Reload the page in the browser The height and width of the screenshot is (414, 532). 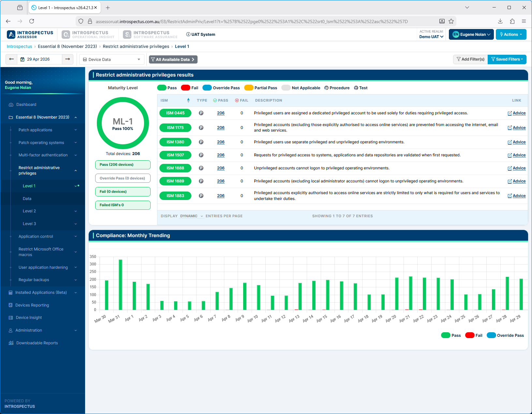pyautogui.click(x=32, y=21)
